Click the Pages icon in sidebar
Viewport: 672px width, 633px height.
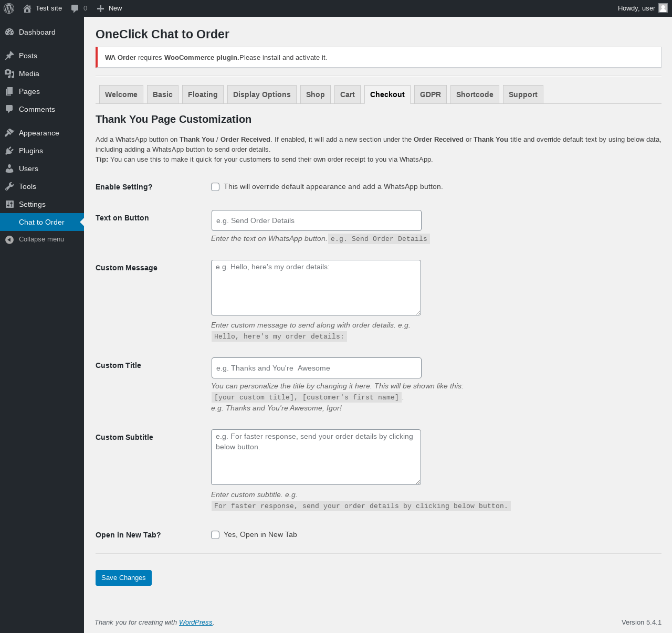(x=9, y=91)
